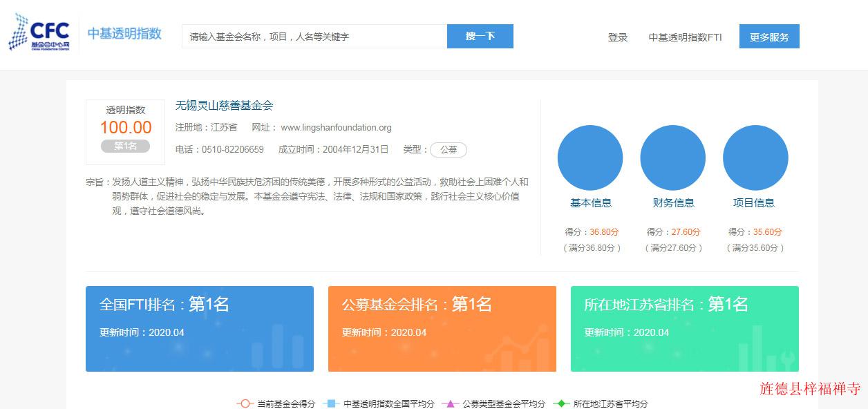Click 更新时间：2020.04 in the orange card

384,332
